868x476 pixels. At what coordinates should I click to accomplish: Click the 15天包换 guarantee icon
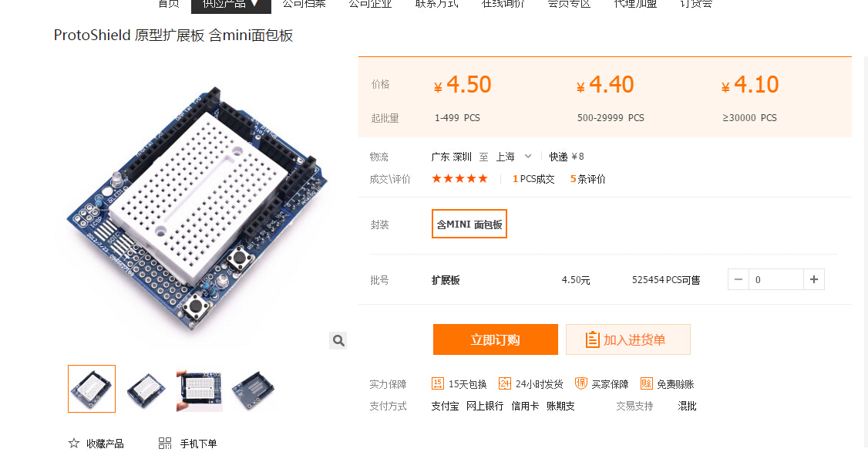pyautogui.click(x=437, y=383)
